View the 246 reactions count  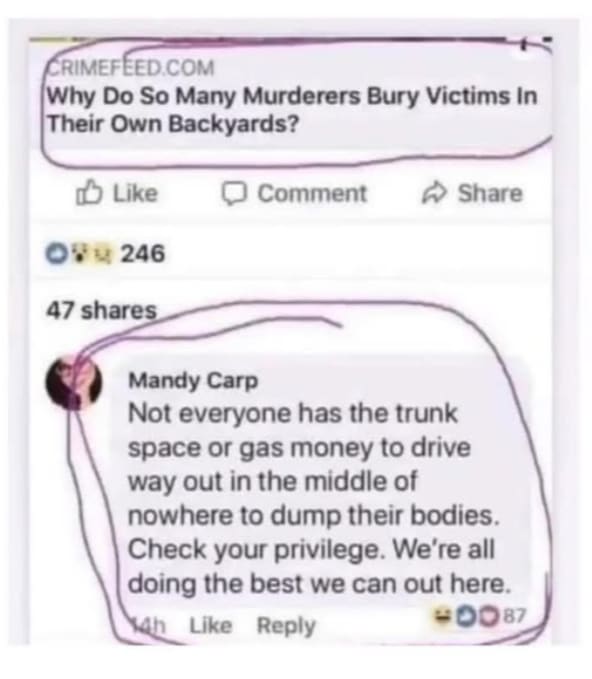click(x=143, y=253)
